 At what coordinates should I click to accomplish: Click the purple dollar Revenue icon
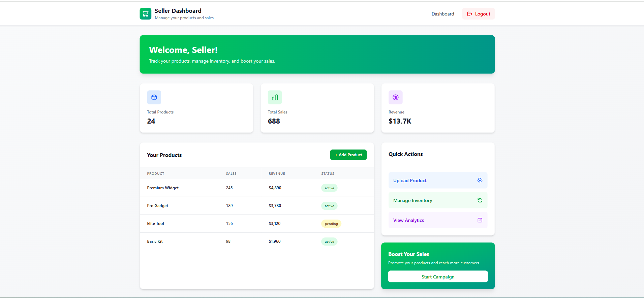[x=395, y=97]
